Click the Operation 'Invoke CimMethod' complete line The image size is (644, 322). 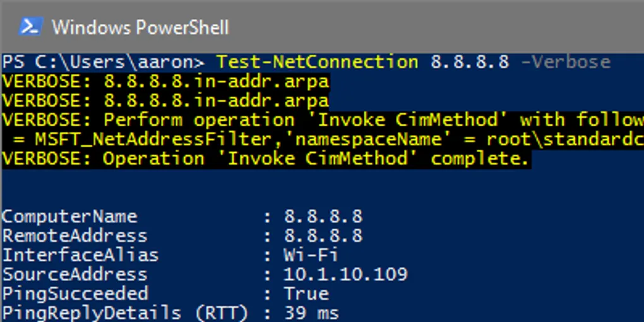pyautogui.click(x=265, y=158)
